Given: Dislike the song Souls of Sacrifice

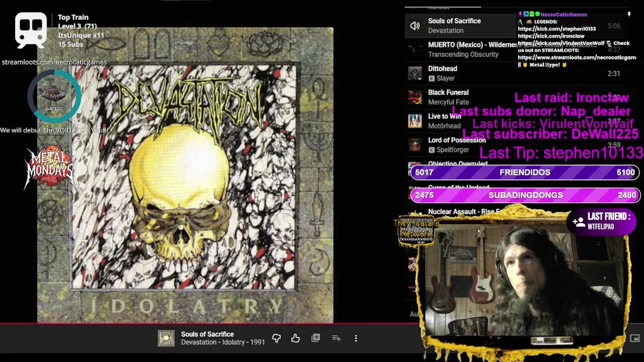Looking at the screenshot, I should coord(276,338).
